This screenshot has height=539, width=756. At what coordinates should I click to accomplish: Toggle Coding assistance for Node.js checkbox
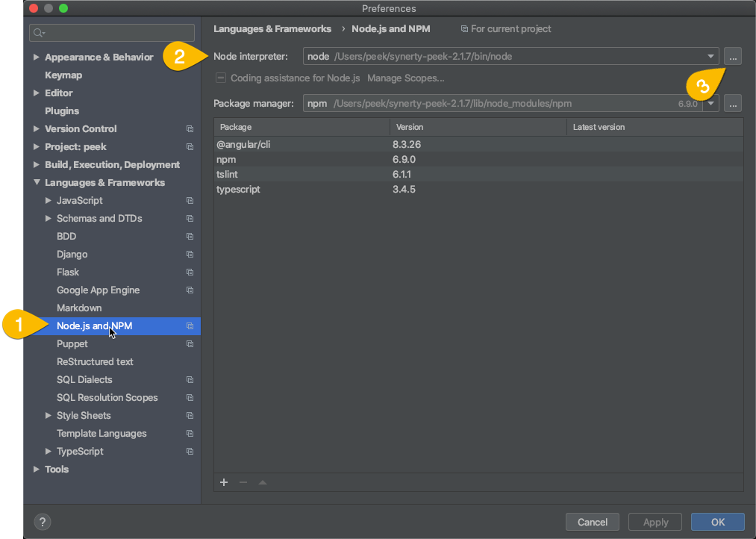click(221, 78)
